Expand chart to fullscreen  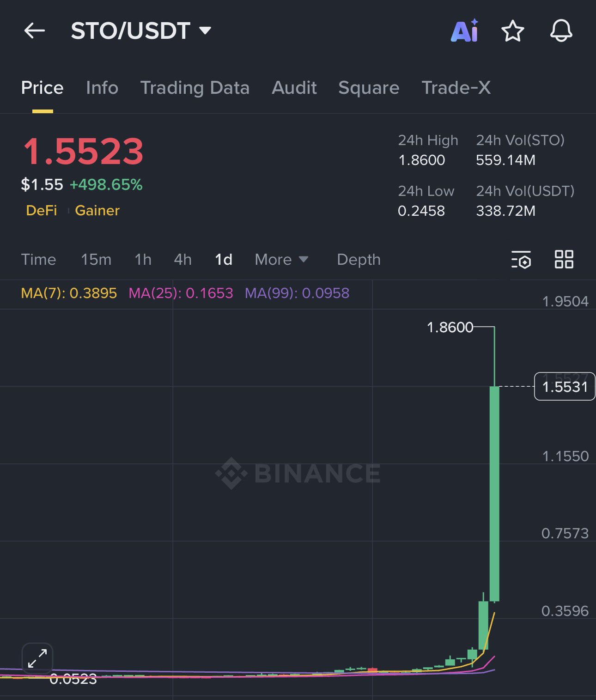pos(37,658)
